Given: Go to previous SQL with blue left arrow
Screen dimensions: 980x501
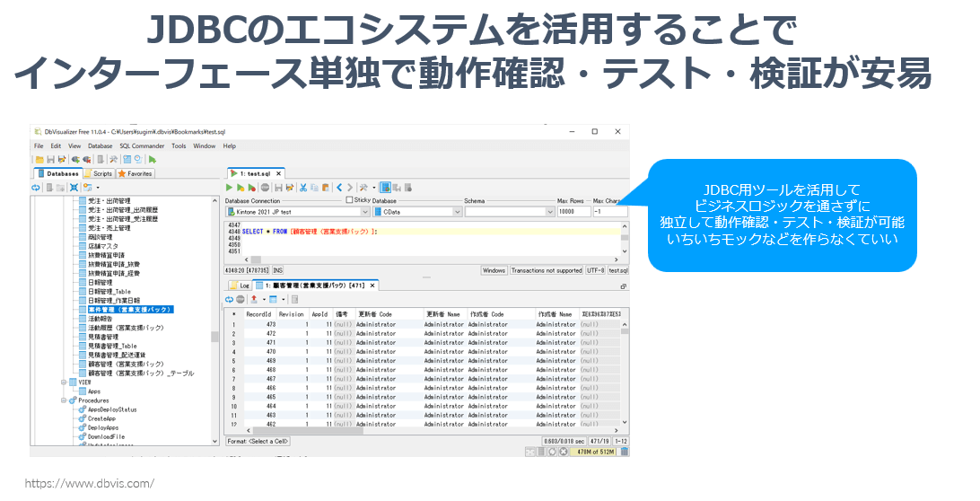Looking at the screenshot, I should [339, 187].
